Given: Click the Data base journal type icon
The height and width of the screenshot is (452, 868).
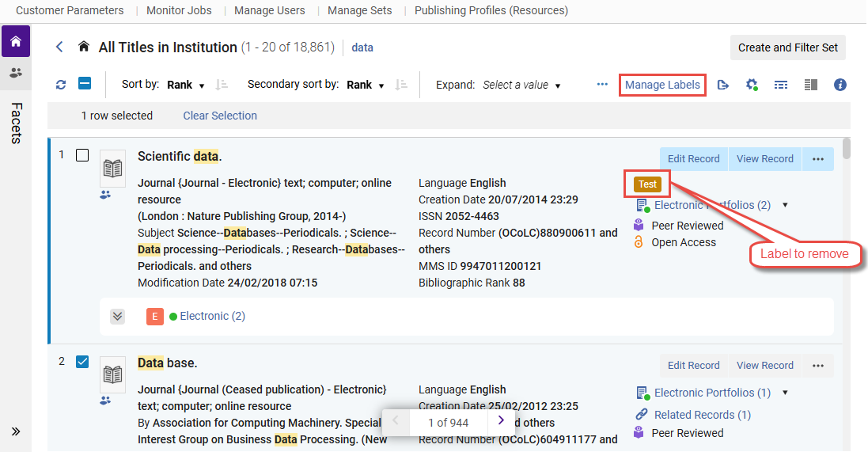Looking at the screenshot, I should tap(113, 374).
